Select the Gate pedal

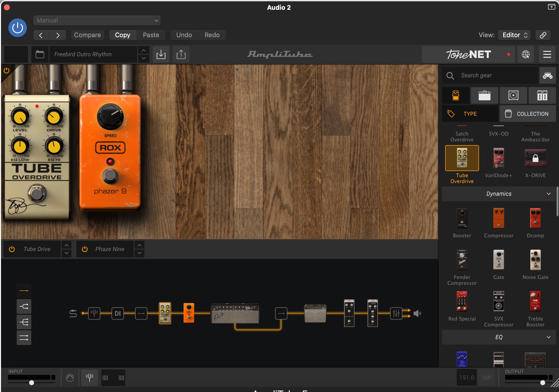point(499,260)
